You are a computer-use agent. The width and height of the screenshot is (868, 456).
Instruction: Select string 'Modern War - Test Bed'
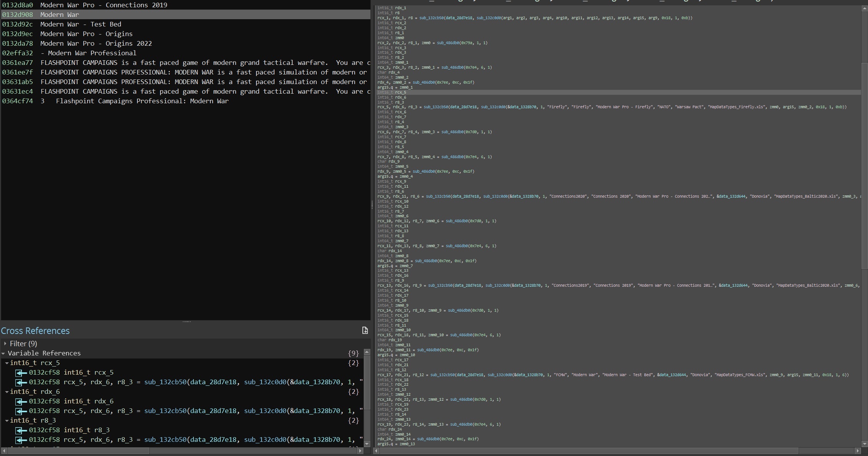tap(81, 24)
